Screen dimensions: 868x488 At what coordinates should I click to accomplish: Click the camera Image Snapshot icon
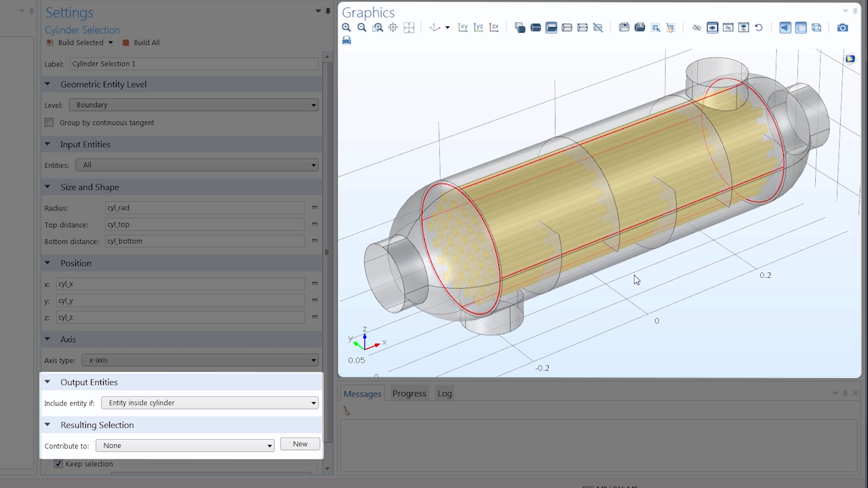coord(842,28)
